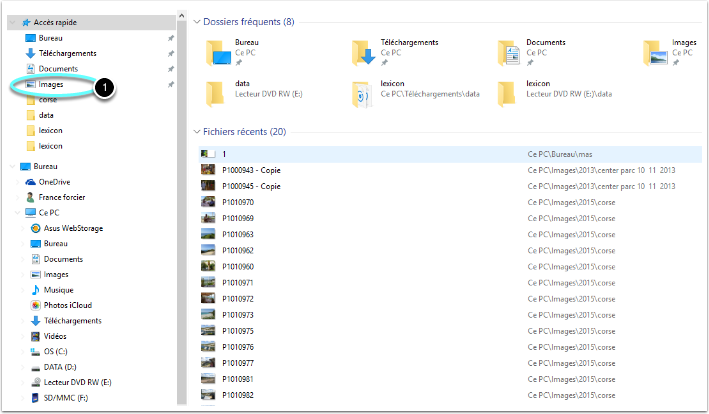709x414 pixels.
Task: Collapse the Ce PC tree node
Action: tap(14, 213)
